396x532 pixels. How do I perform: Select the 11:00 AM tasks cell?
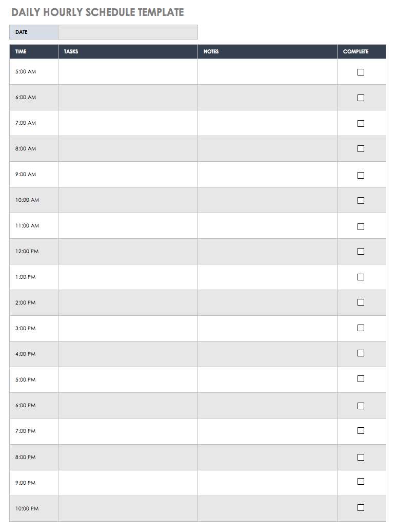(128, 226)
